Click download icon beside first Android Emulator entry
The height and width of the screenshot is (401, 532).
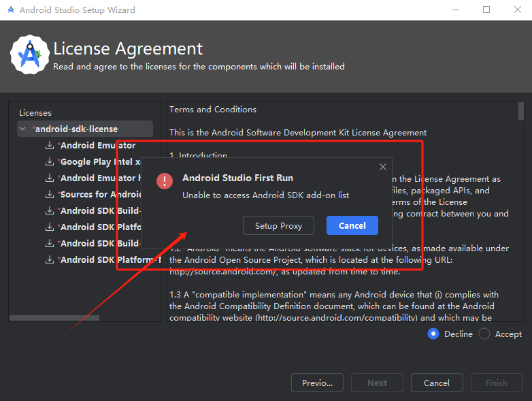tap(50, 145)
